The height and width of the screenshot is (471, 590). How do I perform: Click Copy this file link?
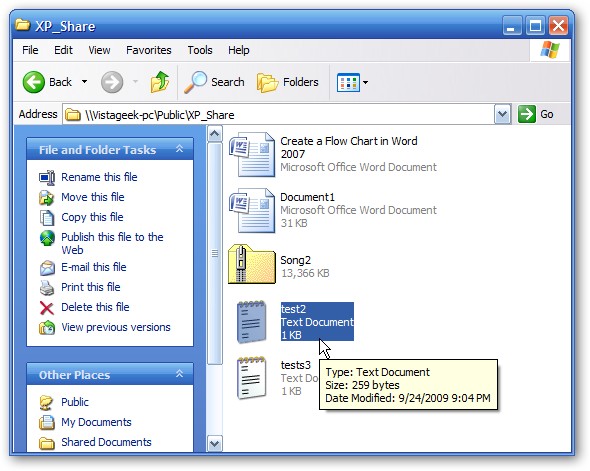point(92,217)
